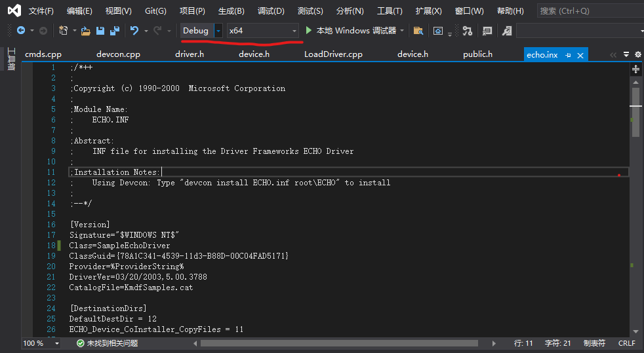
Task: Click the navigate forward arrow icon
Action: (43, 30)
